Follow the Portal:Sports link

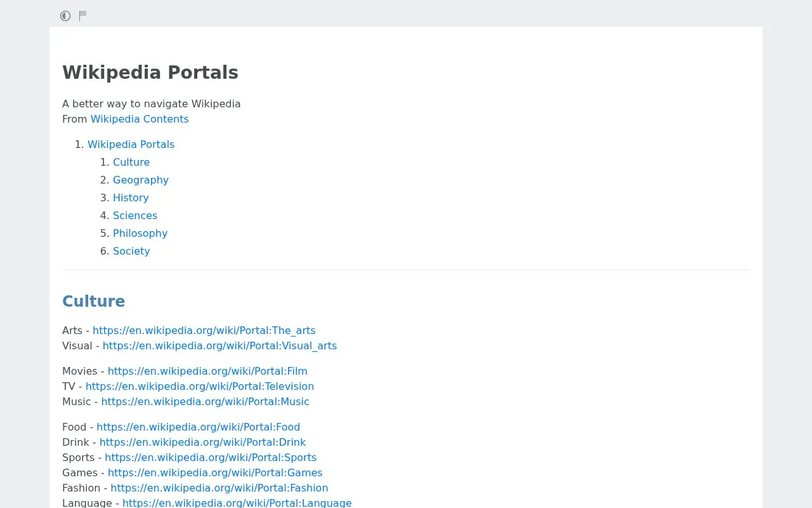(211, 457)
